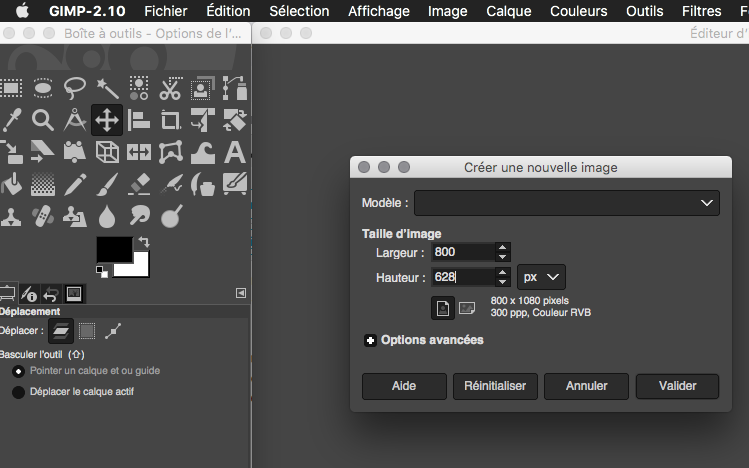This screenshot has height=468, width=749.
Task: Select the Shear tool
Action: 43,152
